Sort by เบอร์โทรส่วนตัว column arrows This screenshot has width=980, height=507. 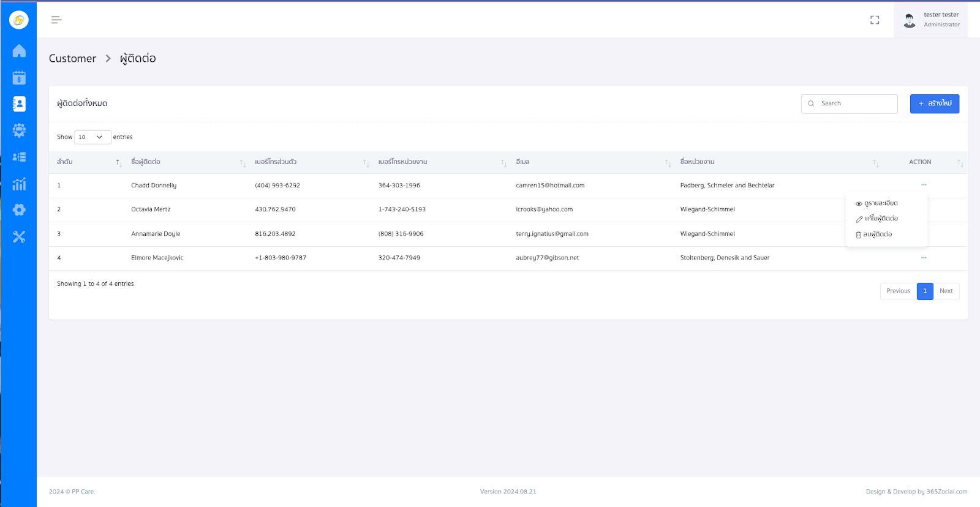click(x=366, y=163)
